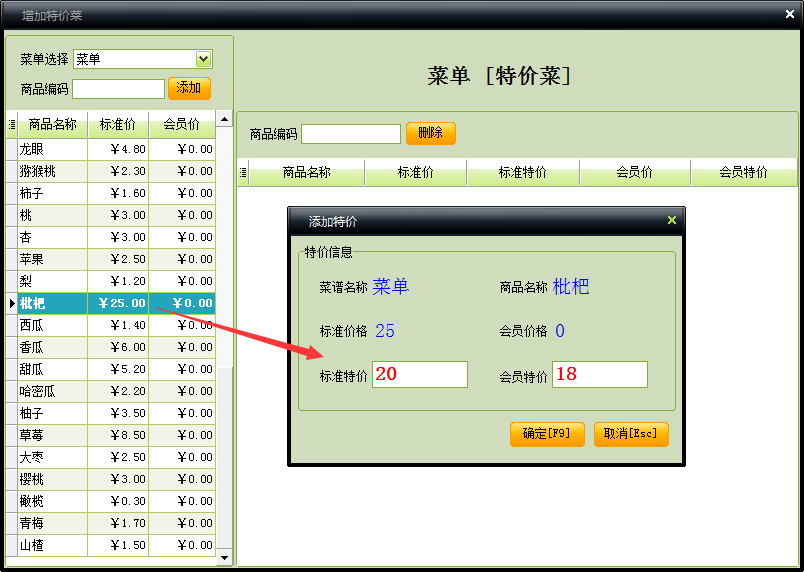Image resolution: width=804 pixels, height=572 pixels.
Task: Open the 菜单选择 dropdown
Action: 203,59
